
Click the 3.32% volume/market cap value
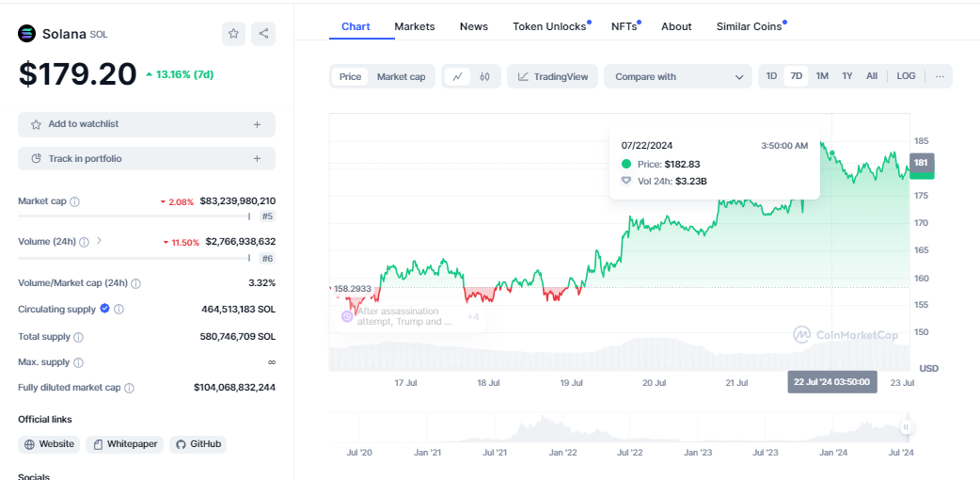pos(261,283)
